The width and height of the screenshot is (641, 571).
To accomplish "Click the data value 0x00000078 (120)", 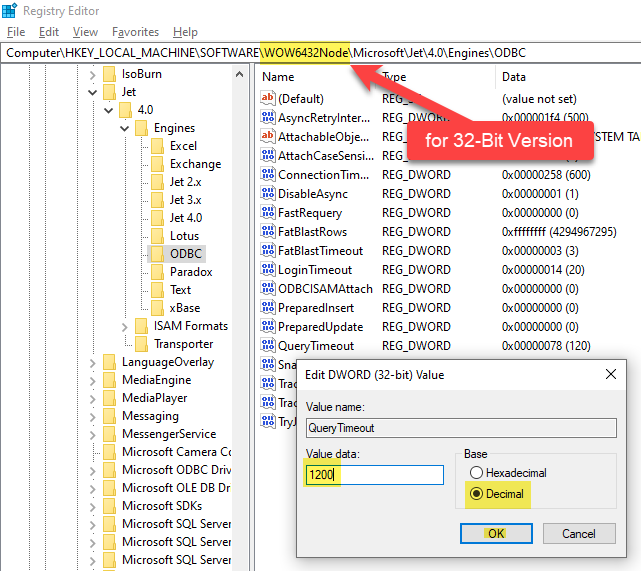I will click(546, 345).
